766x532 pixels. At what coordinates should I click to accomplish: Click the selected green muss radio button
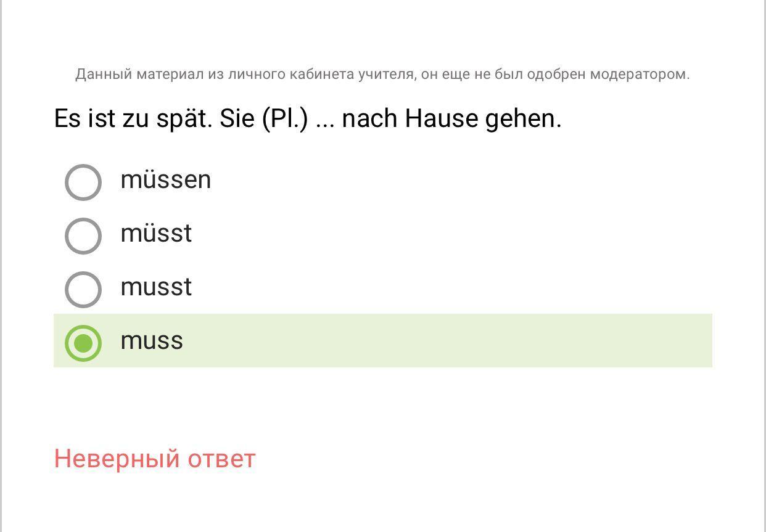pyautogui.click(x=83, y=343)
